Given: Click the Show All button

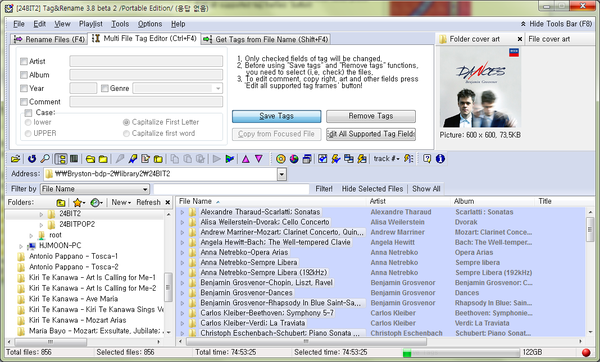Looking at the screenshot, I should point(426,189).
